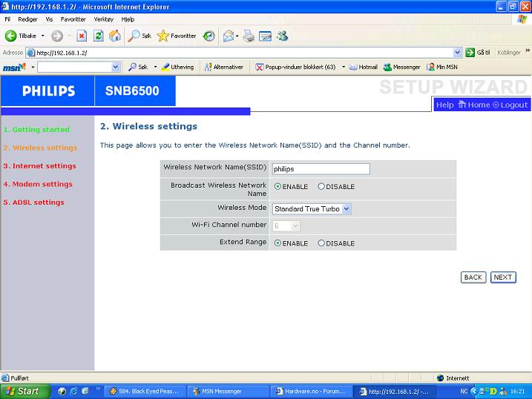
Task: Enable Broadcast Wireless Network Name
Action: 278,186
